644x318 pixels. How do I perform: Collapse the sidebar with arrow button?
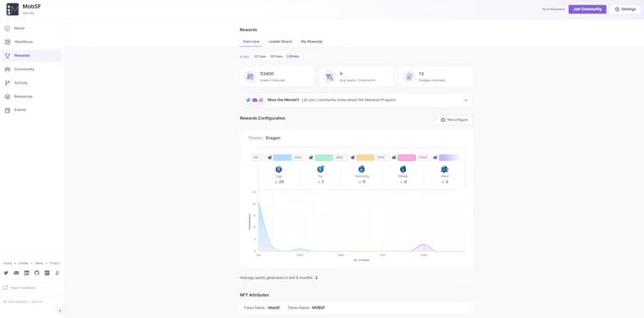pyautogui.click(x=60, y=311)
